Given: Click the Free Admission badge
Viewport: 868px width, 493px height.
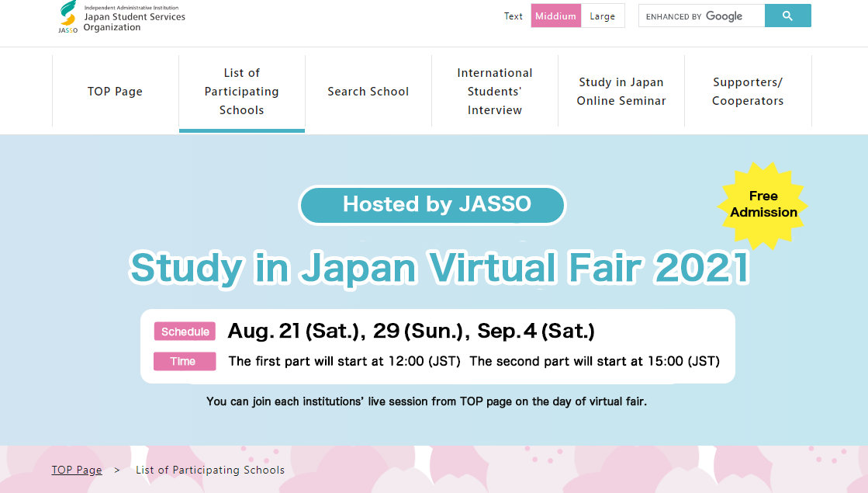Looking at the screenshot, I should coord(763,205).
